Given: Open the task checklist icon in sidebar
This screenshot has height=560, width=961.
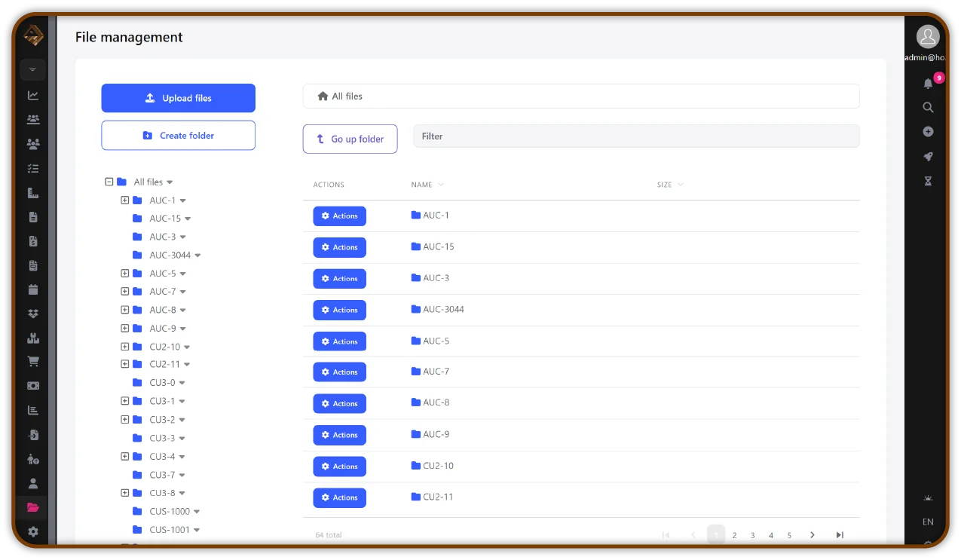Looking at the screenshot, I should (33, 168).
